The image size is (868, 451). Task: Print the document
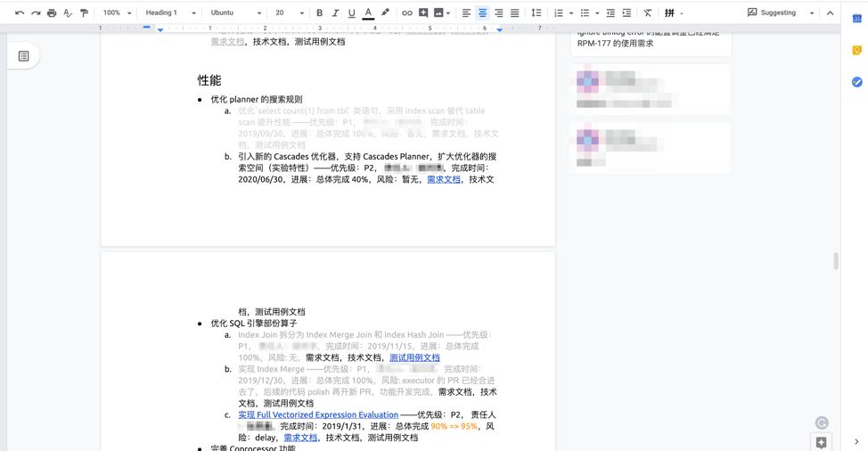click(52, 13)
